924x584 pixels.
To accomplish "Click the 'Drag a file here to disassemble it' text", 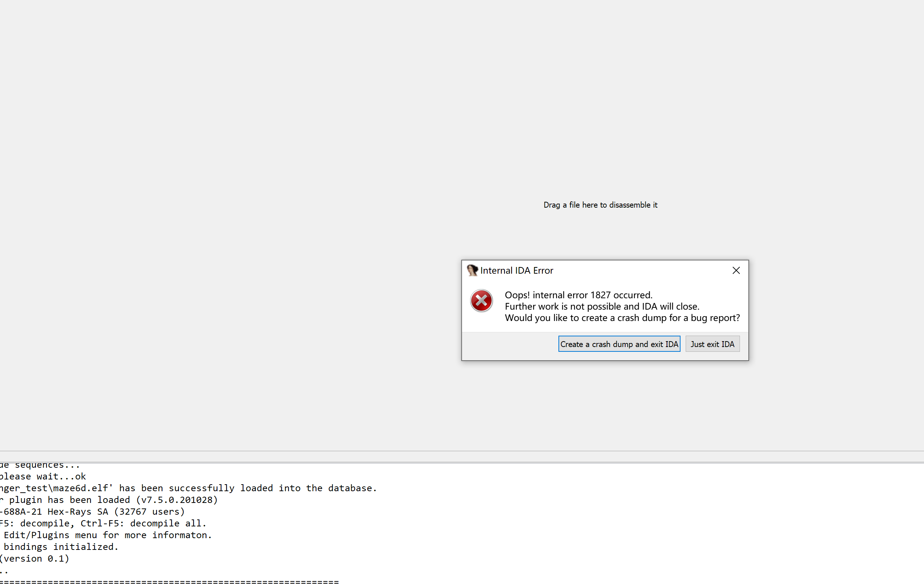I will coord(600,205).
